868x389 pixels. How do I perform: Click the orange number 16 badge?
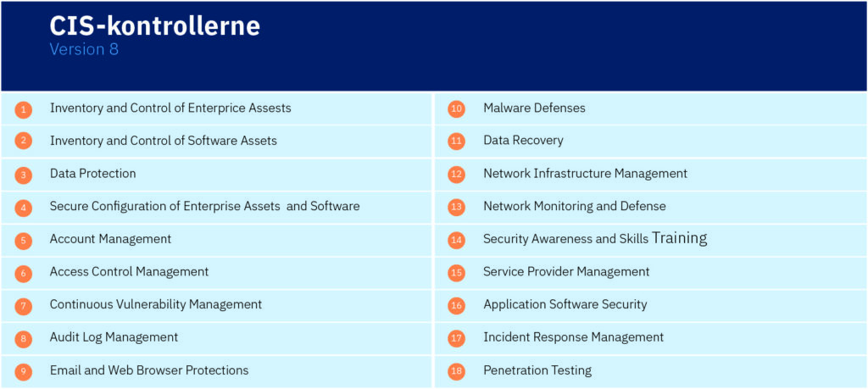(x=456, y=305)
